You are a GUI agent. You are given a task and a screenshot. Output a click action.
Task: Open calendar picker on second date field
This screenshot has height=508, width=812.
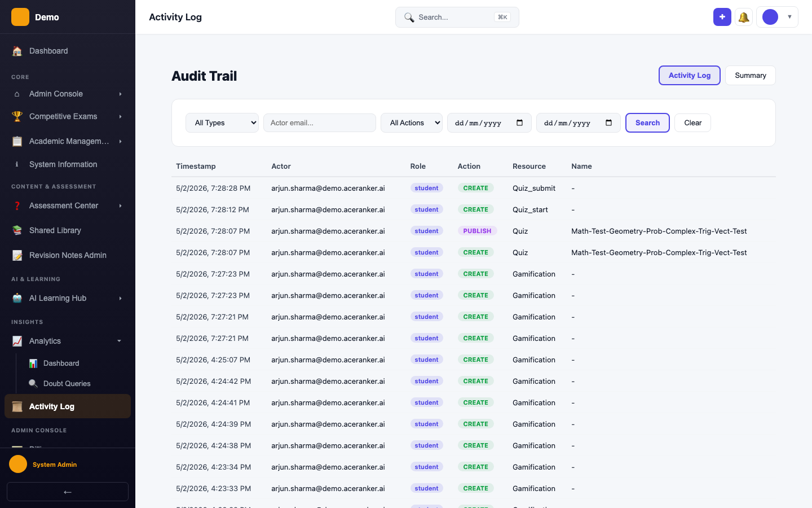pyautogui.click(x=608, y=122)
